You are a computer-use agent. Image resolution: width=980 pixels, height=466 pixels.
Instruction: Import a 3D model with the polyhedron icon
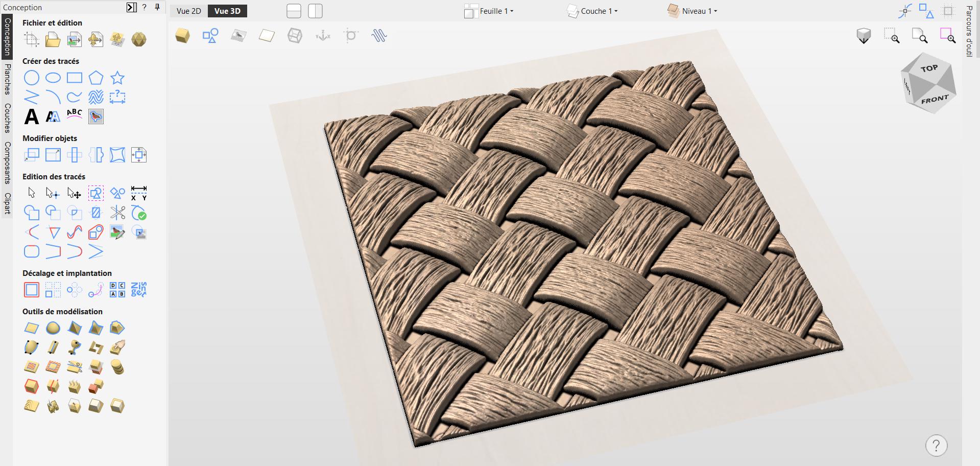tap(139, 39)
